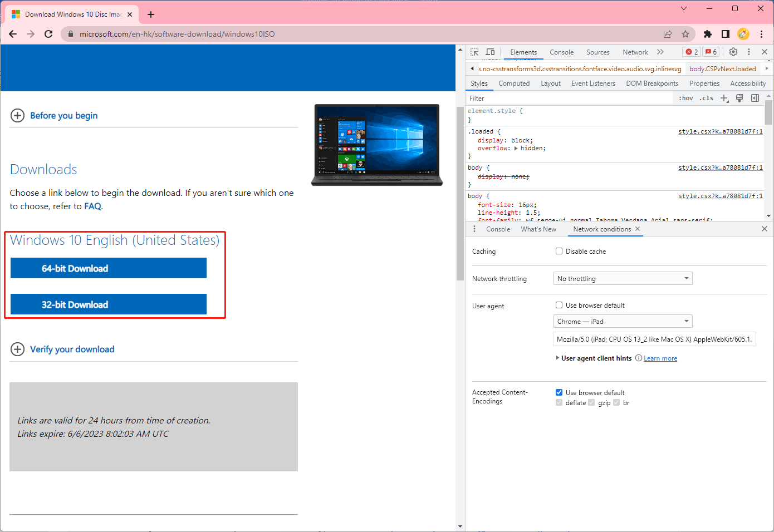Uncheck Use browser default encodings
Viewport: 774px width, 532px height.
coord(559,392)
